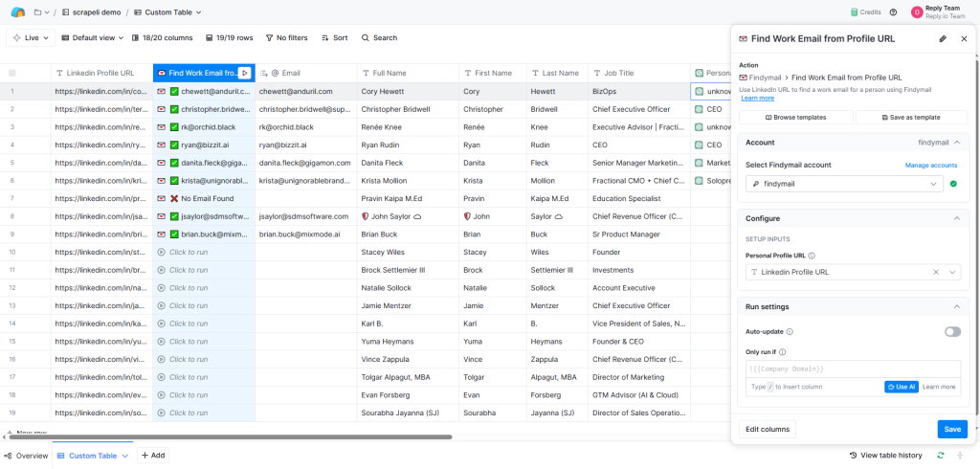Viewport: 980px width, 469px height.
Task: Open the No filters menu
Action: click(286, 38)
